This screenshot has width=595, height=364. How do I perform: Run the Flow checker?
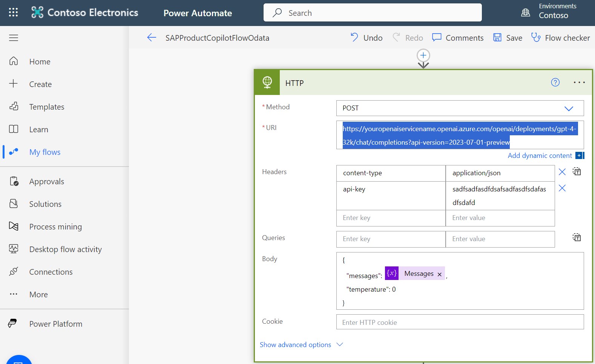(560, 38)
